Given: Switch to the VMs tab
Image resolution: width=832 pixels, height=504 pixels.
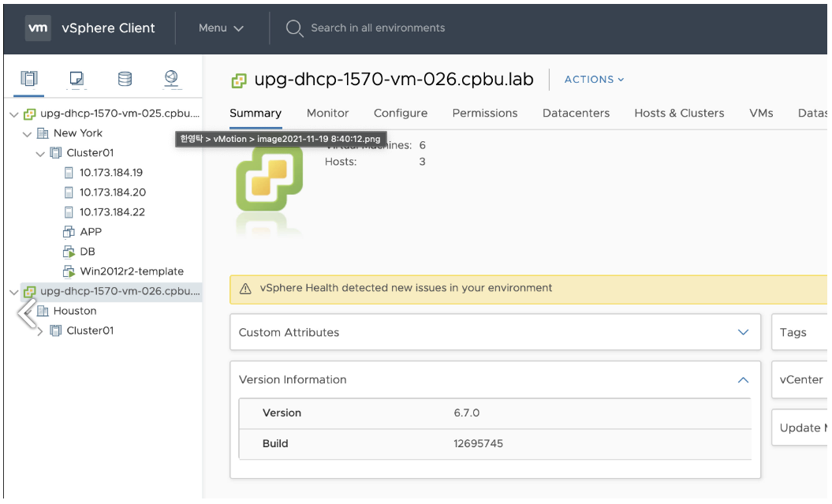Looking at the screenshot, I should (x=762, y=113).
